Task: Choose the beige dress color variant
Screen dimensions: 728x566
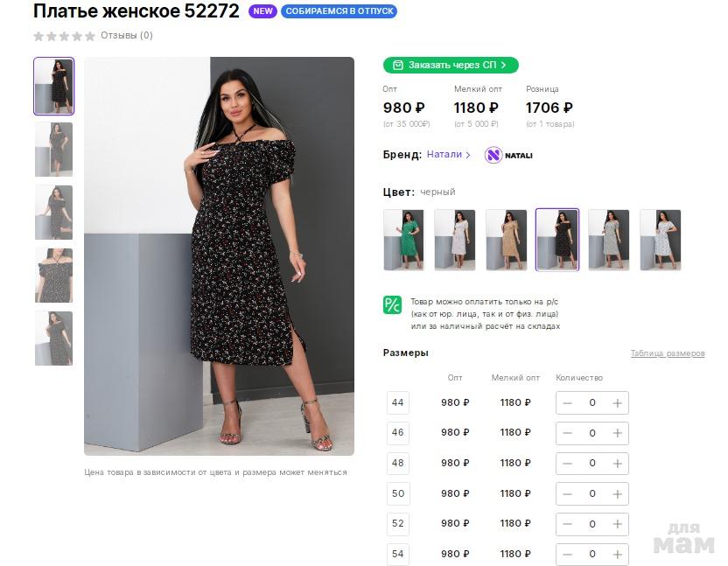Action: 506,239
